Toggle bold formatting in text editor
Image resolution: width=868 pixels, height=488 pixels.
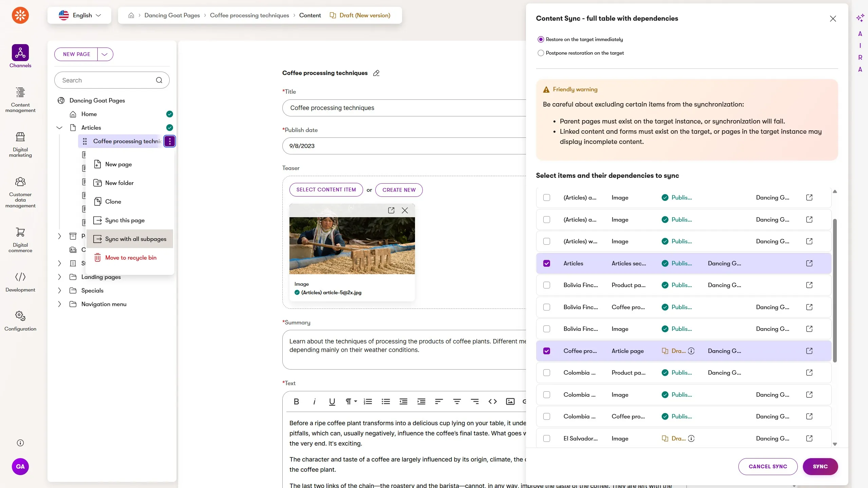tap(296, 401)
